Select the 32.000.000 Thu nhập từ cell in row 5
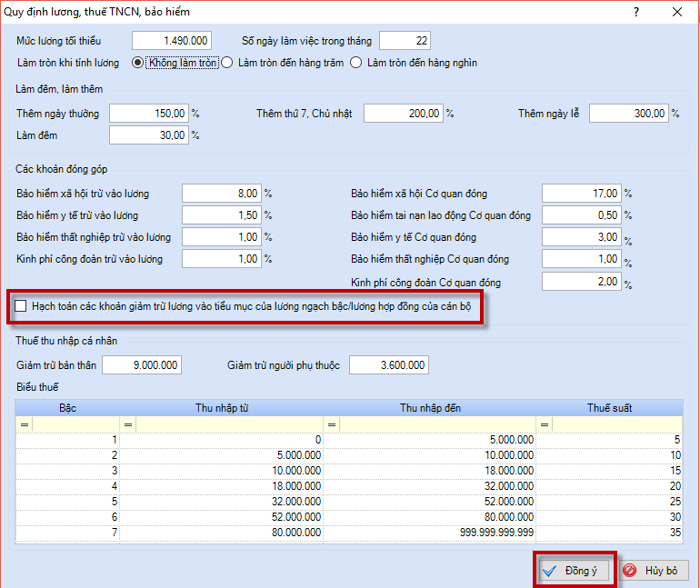Viewport: 700px width, 588px height. pos(222,502)
